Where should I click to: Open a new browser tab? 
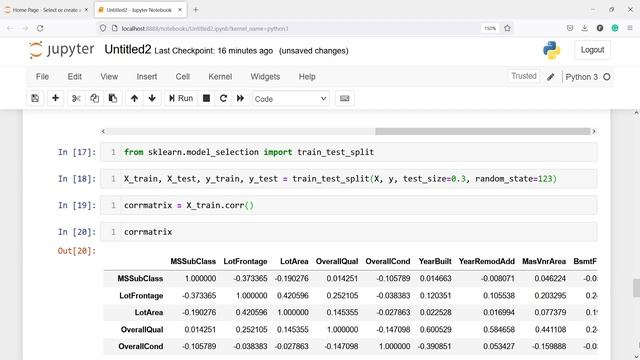point(196,10)
